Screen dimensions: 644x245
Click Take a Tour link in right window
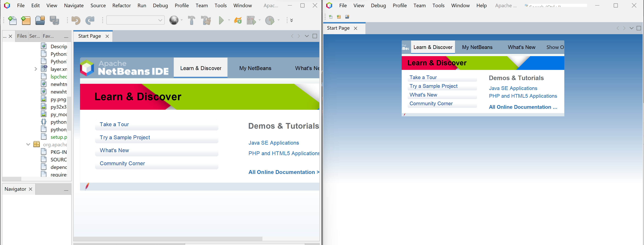click(x=423, y=77)
